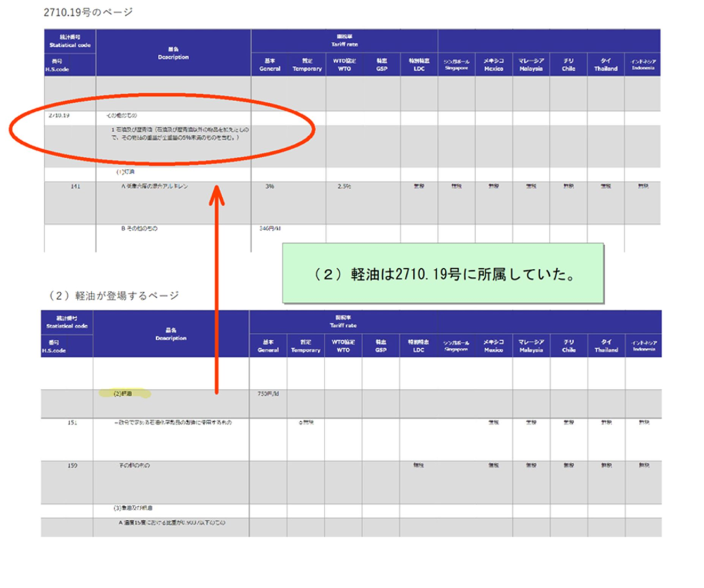Click the 2.5% WTO rate cell
The image size is (704, 588).
tap(344, 186)
